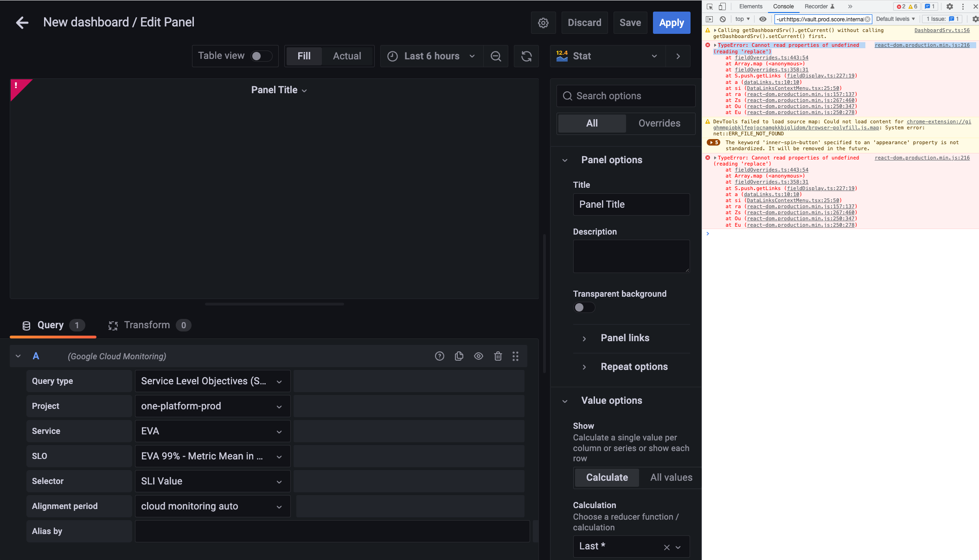Grab the query A drag handle icon

tap(516, 356)
